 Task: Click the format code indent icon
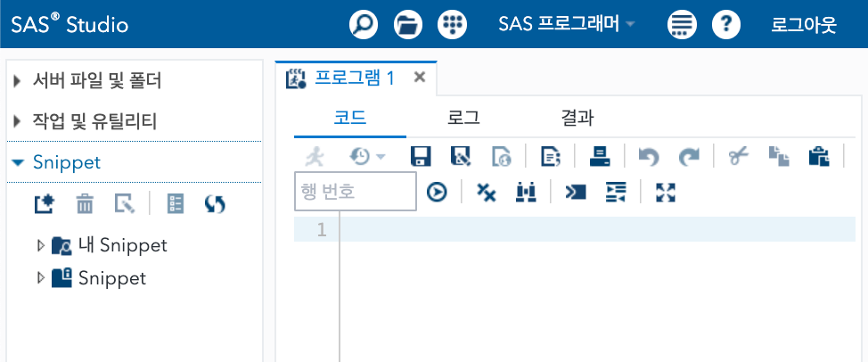[x=615, y=192]
